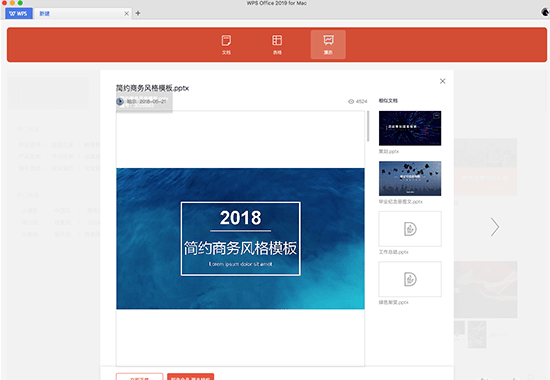Open the user account avatar

pyautogui.click(x=545, y=12)
